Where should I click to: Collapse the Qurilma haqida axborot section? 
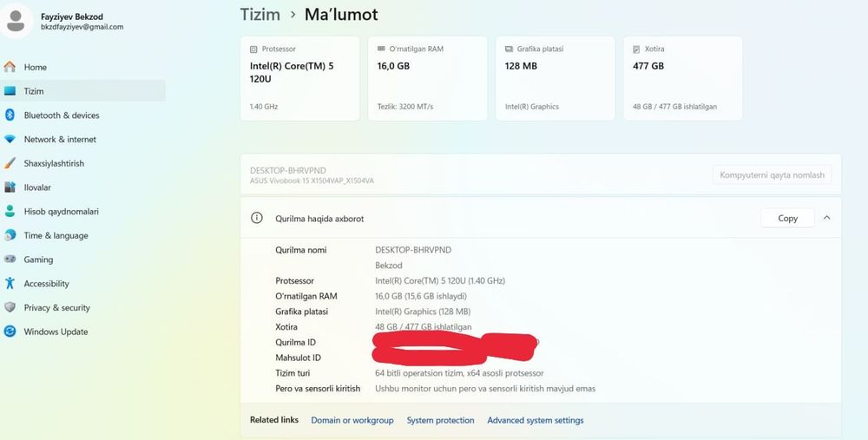(826, 218)
